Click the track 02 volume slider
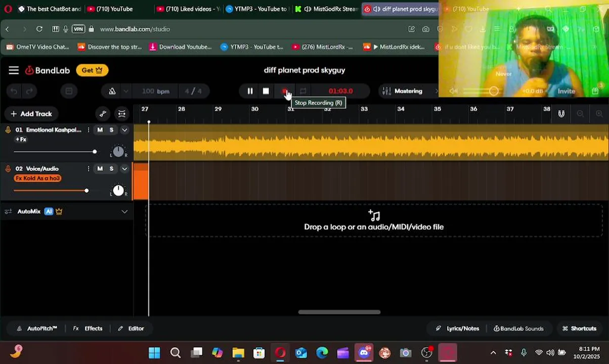 tap(51, 191)
